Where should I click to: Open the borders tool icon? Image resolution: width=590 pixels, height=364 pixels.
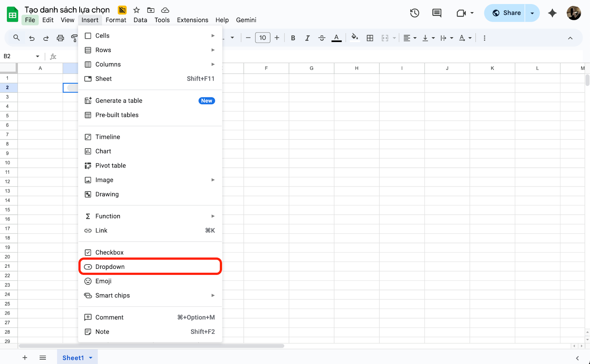(x=370, y=38)
